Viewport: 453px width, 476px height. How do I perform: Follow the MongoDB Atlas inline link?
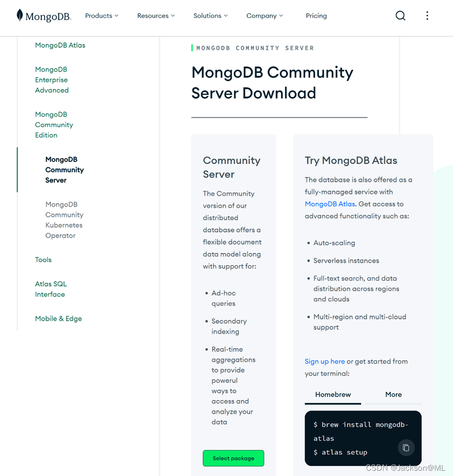(329, 204)
